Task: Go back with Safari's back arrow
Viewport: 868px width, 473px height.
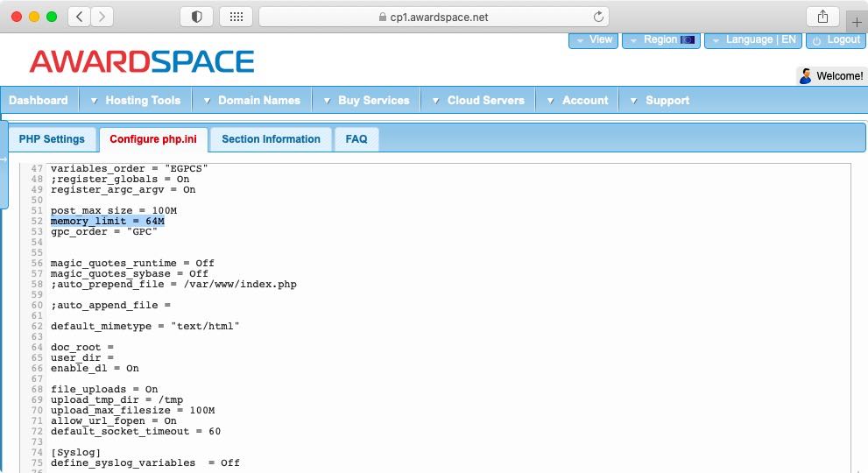Action: [x=79, y=17]
